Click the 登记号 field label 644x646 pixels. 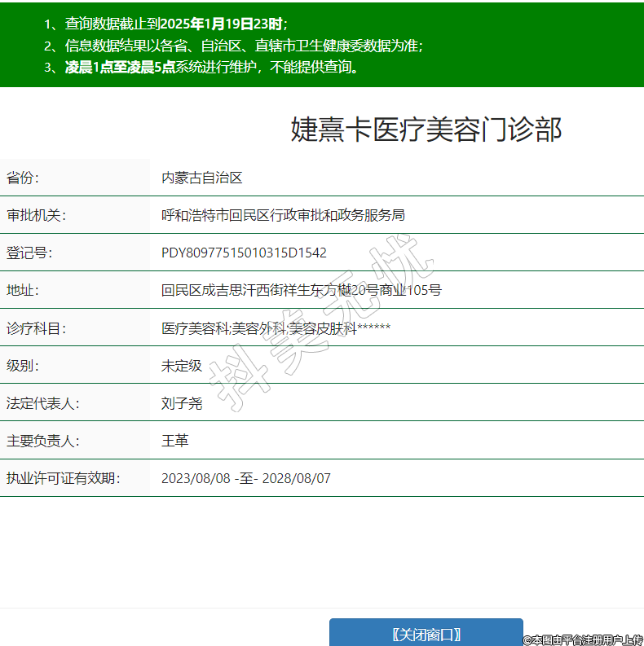tap(29, 253)
